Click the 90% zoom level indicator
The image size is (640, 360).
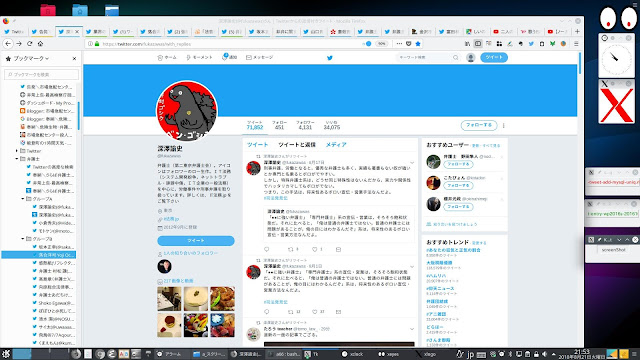382,44
